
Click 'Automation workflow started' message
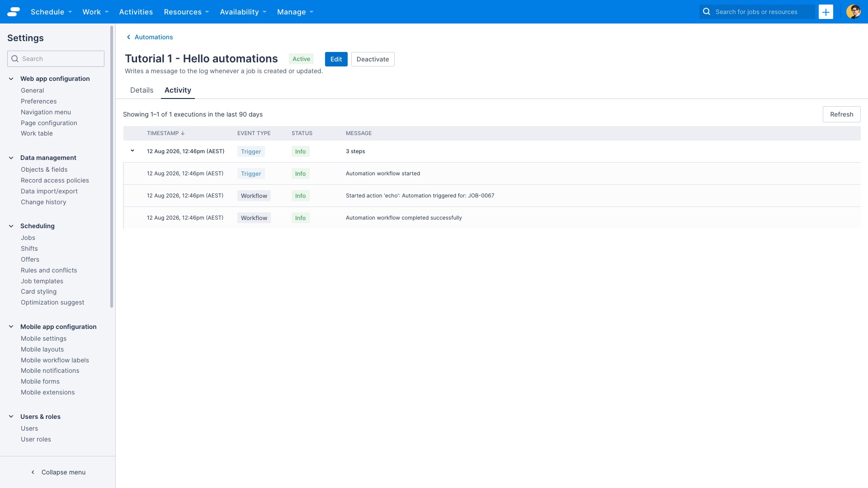(383, 174)
